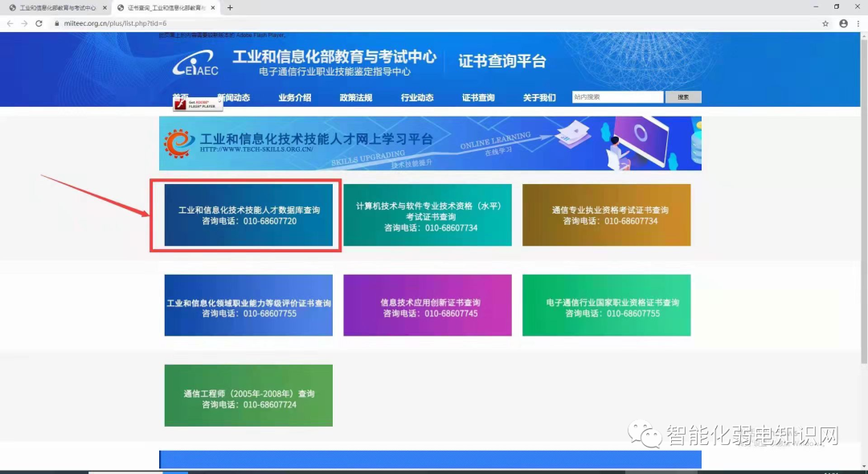Click the HTTP://WWW.TECH-SKILLS.ORG.CN/ text in banner
Viewport: 868px width, 474px height.
pos(256,149)
